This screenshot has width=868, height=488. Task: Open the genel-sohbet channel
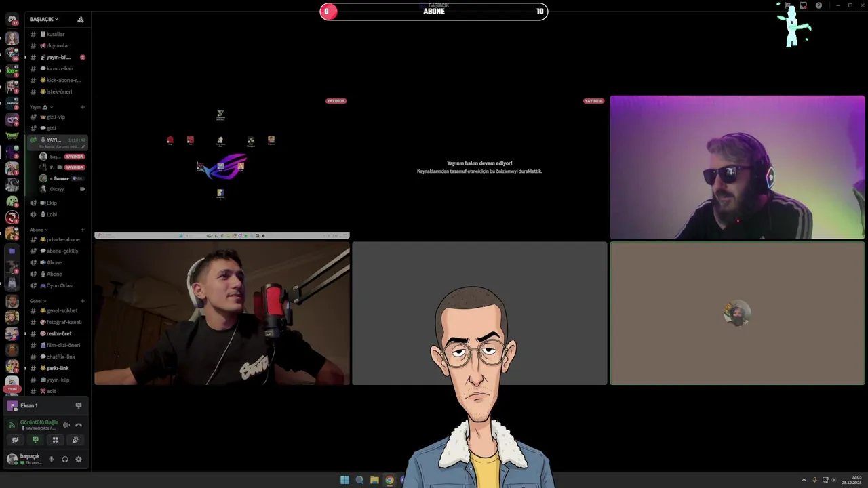tap(58, 310)
